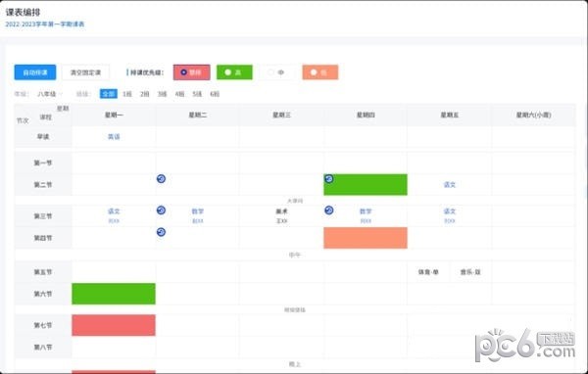The image size is (588, 374).
Task: Click the orange cell at Thursday 第四节
Action: click(x=366, y=238)
